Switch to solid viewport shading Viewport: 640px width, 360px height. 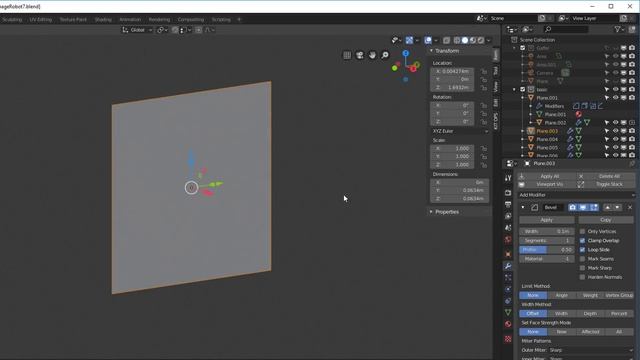[465, 40]
